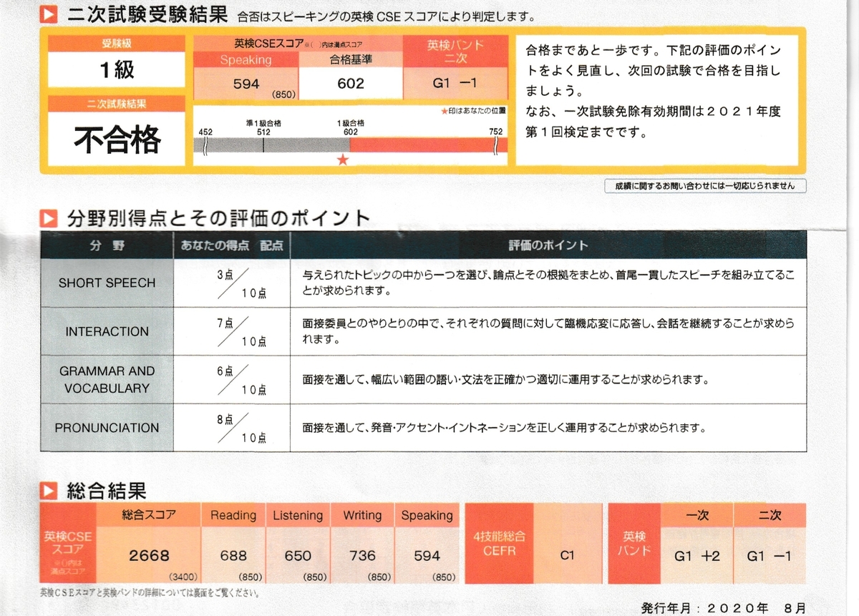This screenshot has height=616, width=859.
Task: Click the (3400) full-marks note
Action: [x=183, y=577]
